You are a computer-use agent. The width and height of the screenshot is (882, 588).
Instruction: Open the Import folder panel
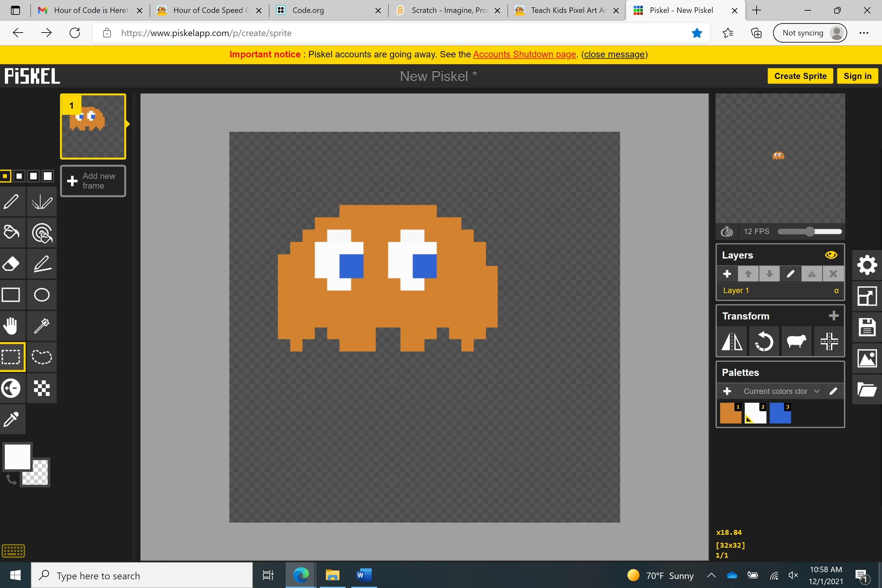867,390
